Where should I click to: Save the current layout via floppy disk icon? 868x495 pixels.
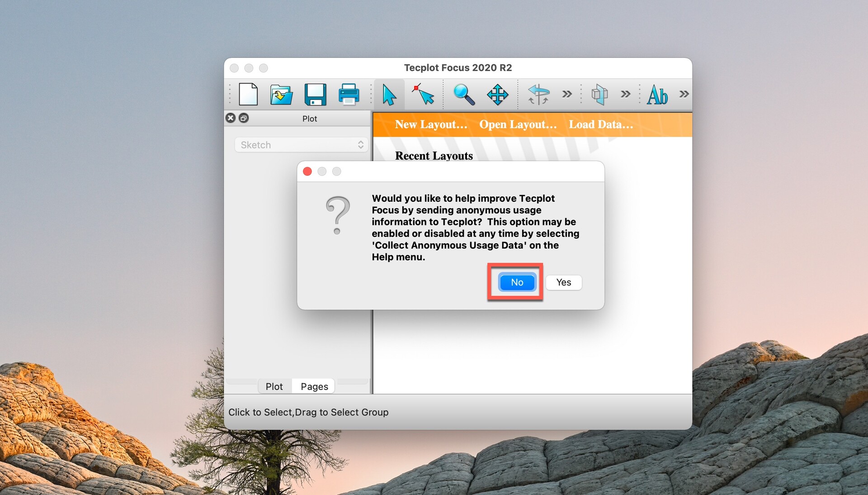coord(315,94)
